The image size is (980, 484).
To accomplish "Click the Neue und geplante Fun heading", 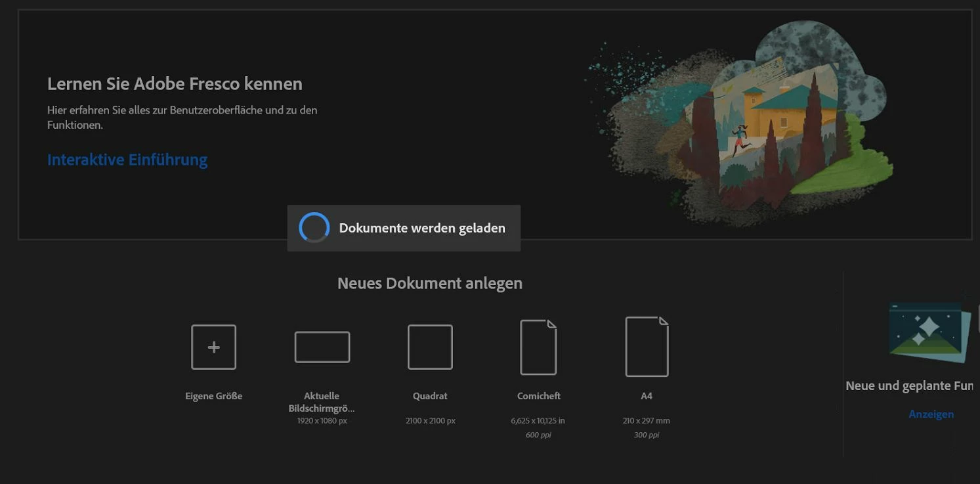I will pos(910,385).
